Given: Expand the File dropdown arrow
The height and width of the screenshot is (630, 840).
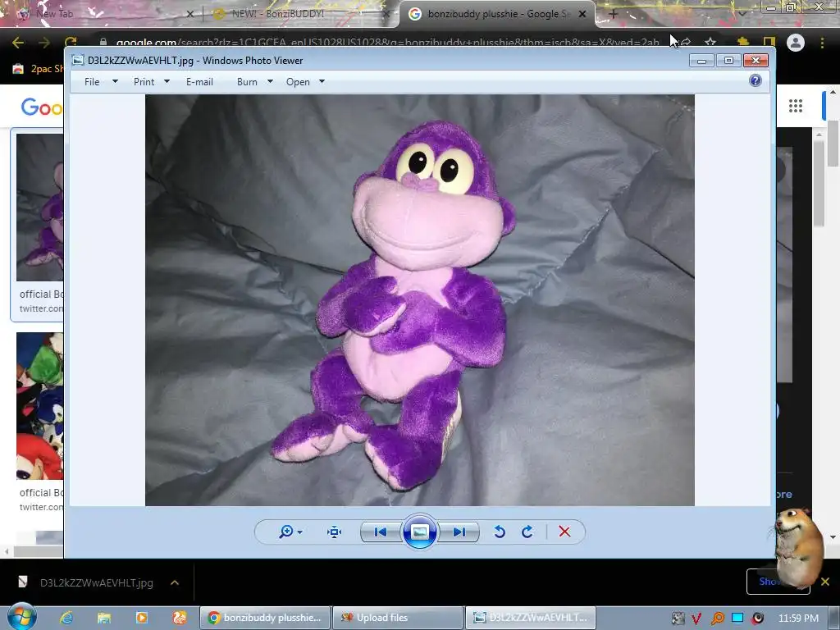Looking at the screenshot, I should click(115, 81).
